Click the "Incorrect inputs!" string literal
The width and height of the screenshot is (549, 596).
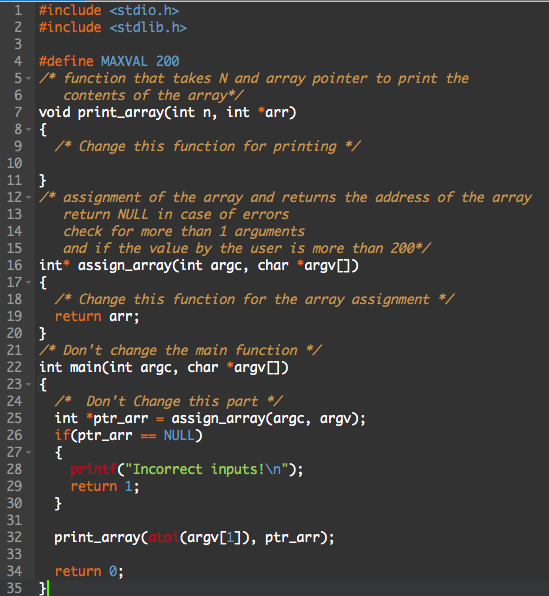pyautogui.click(x=206, y=469)
